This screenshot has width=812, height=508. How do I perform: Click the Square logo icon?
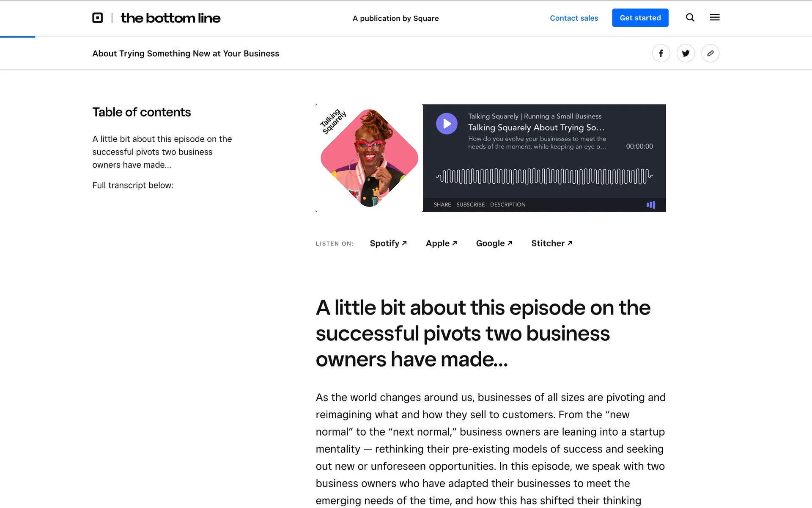point(98,18)
